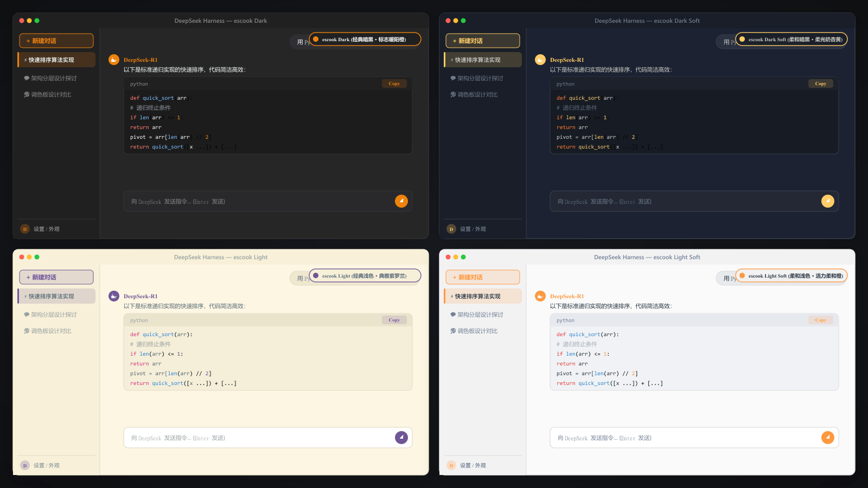This screenshot has width=868, height=488.
Task: Open 设置 / 外观 in escook Light Soft window
Action: (x=473, y=465)
